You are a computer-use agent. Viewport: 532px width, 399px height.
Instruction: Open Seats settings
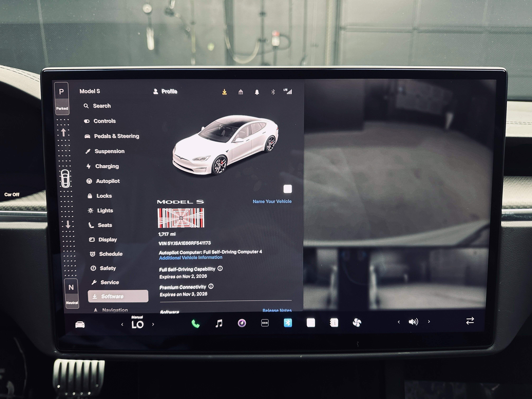pyautogui.click(x=100, y=225)
